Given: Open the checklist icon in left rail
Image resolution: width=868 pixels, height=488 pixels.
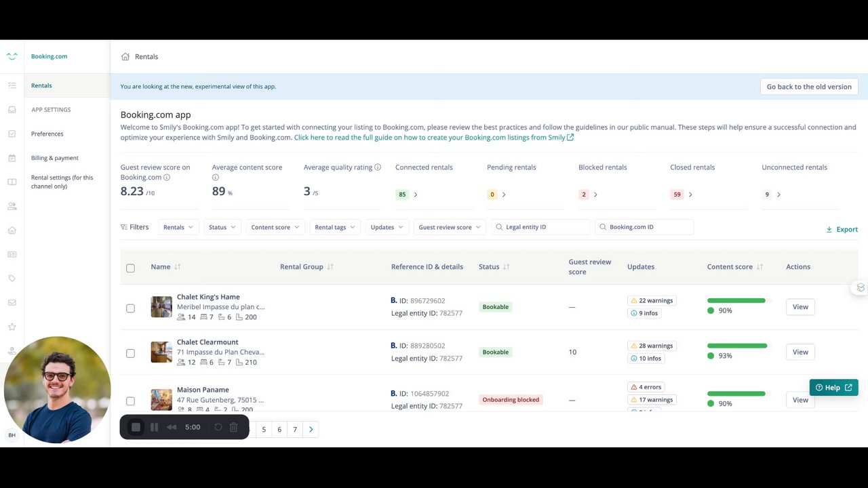Looking at the screenshot, I should tap(12, 85).
